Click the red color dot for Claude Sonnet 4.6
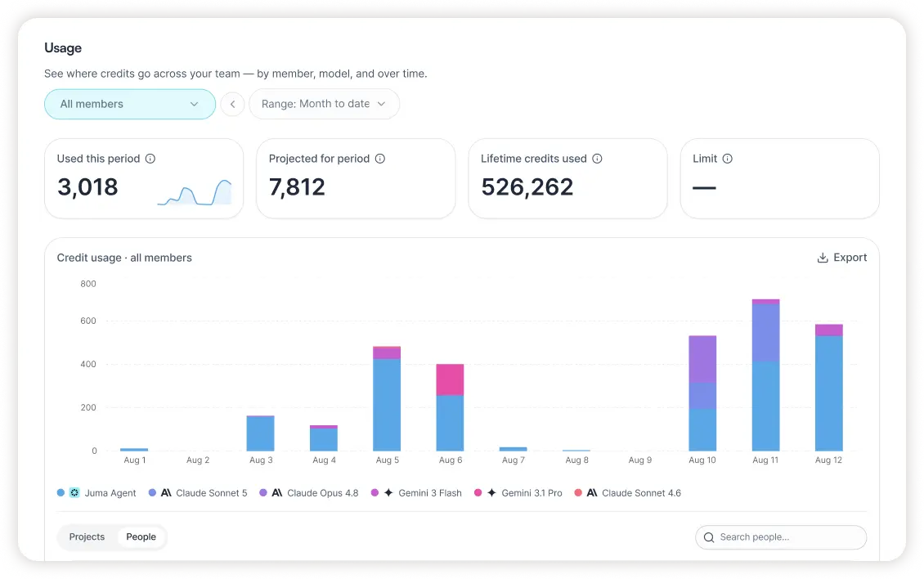The image size is (924, 579). [x=578, y=493]
